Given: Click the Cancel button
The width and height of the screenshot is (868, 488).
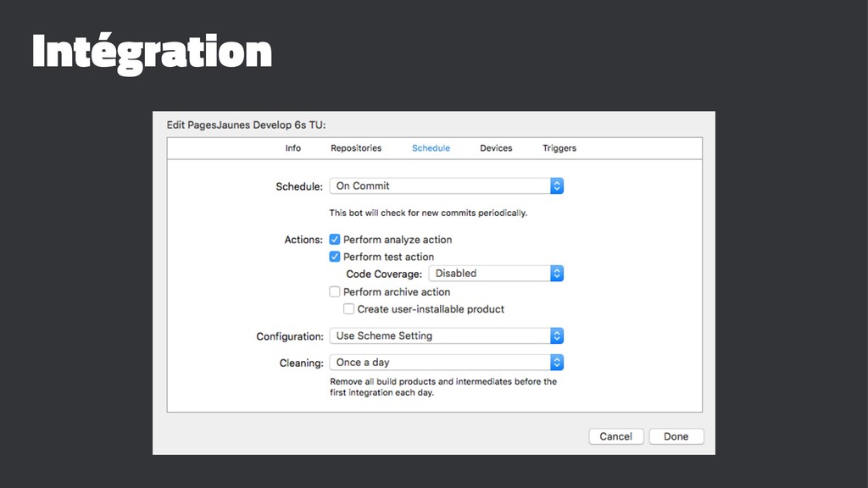Looking at the screenshot, I should (615, 436).
